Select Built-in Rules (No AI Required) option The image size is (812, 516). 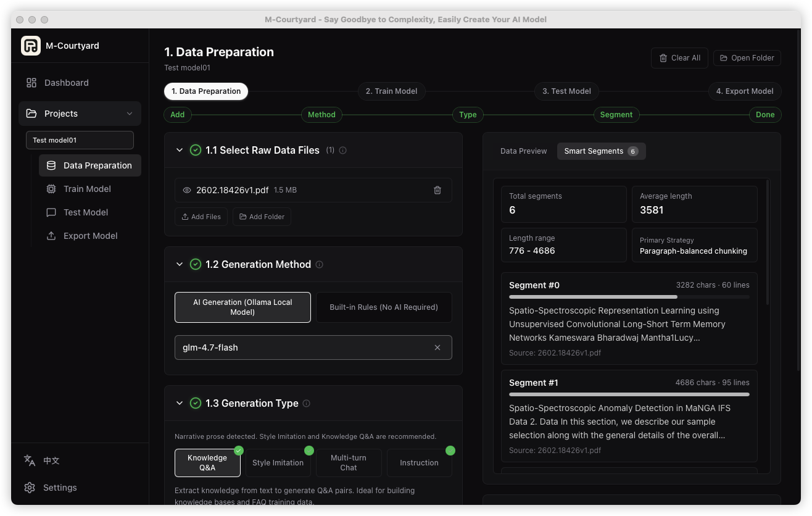(384, 307)
